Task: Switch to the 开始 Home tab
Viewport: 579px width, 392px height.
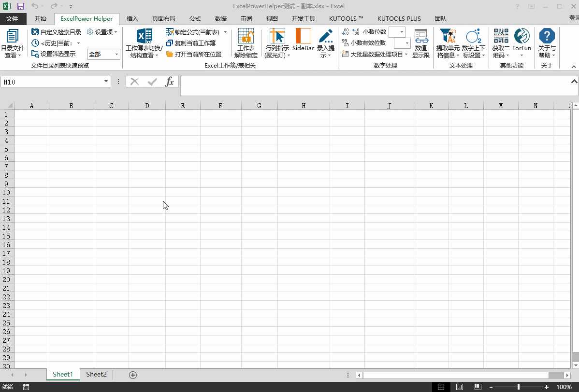Action: click(x=40, y=18)
